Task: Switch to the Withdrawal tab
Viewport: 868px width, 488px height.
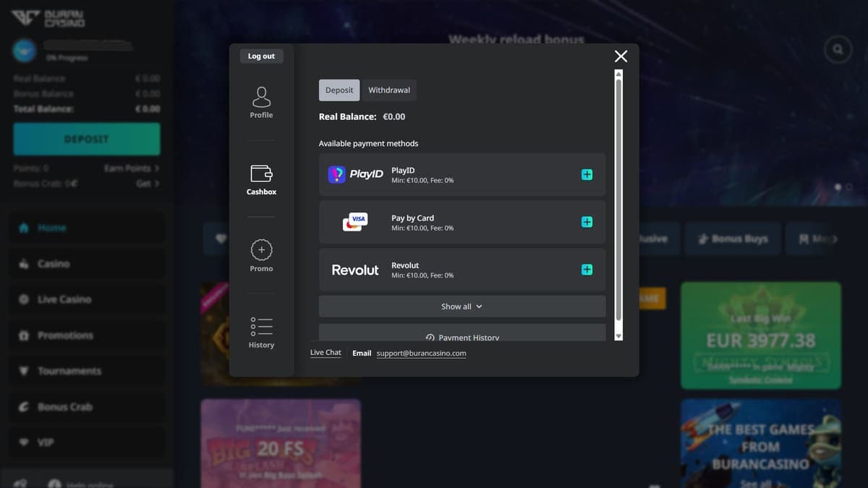Action: (389, 90)
